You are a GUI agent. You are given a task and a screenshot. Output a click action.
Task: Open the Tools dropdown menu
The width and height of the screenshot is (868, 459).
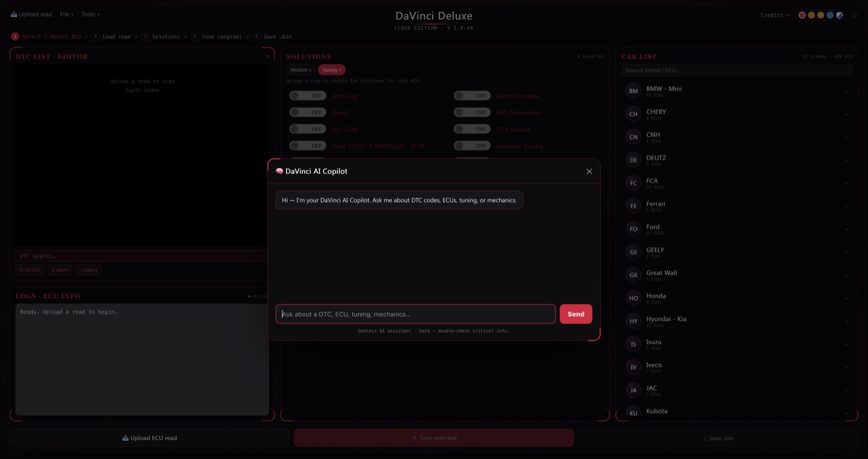tap(90, 14)
